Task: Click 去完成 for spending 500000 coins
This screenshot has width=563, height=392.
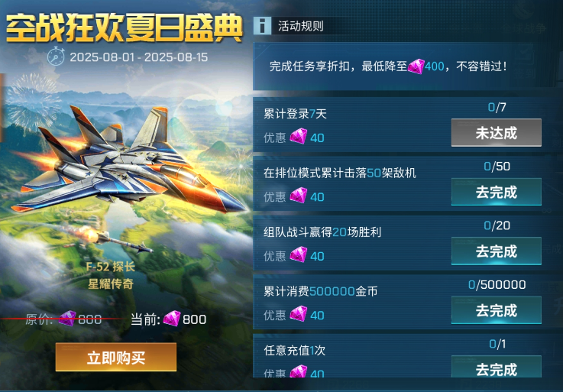Action: pyautogui.click(x=497, y=310)
